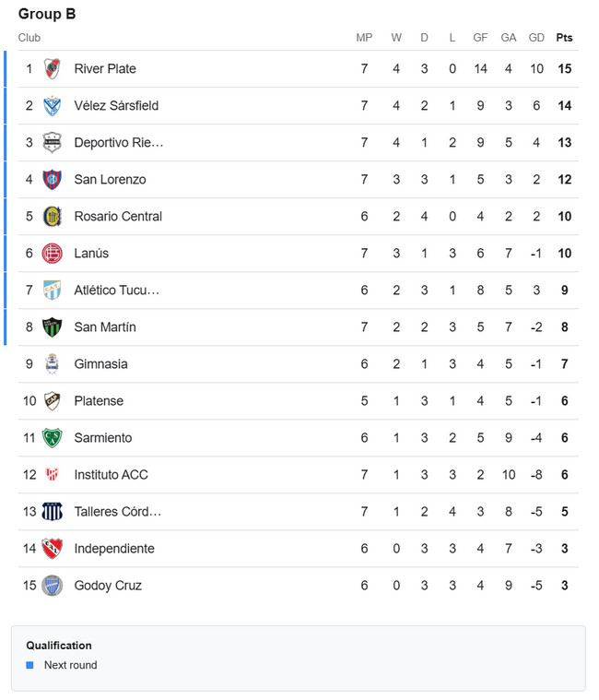Click the Lanús club crest
This screenshot has height=700, width=599.
53,253
